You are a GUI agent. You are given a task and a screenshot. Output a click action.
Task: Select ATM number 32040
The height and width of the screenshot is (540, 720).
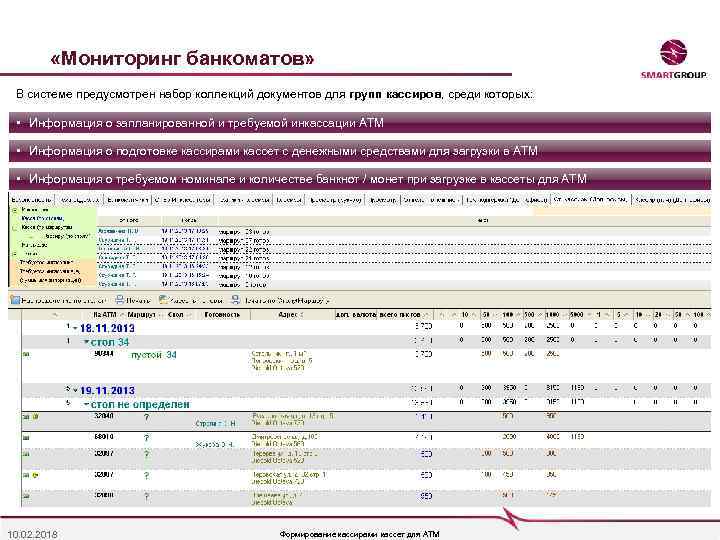[x=103, y=416]
